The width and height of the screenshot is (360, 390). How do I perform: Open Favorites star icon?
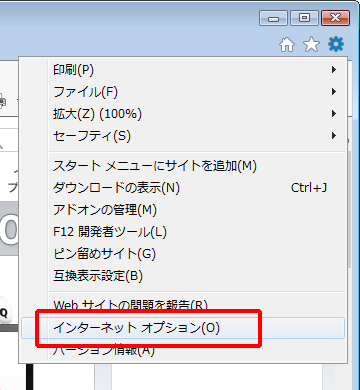coord(311,45)
